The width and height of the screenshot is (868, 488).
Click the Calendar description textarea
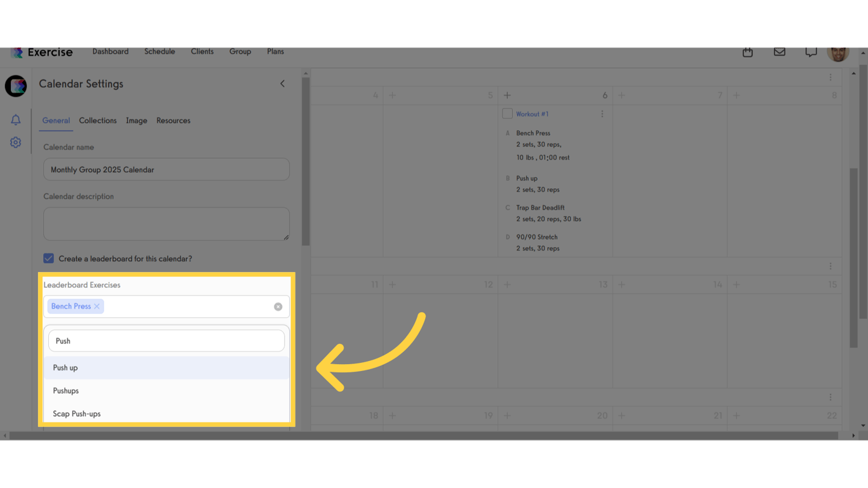pos(166,224)
